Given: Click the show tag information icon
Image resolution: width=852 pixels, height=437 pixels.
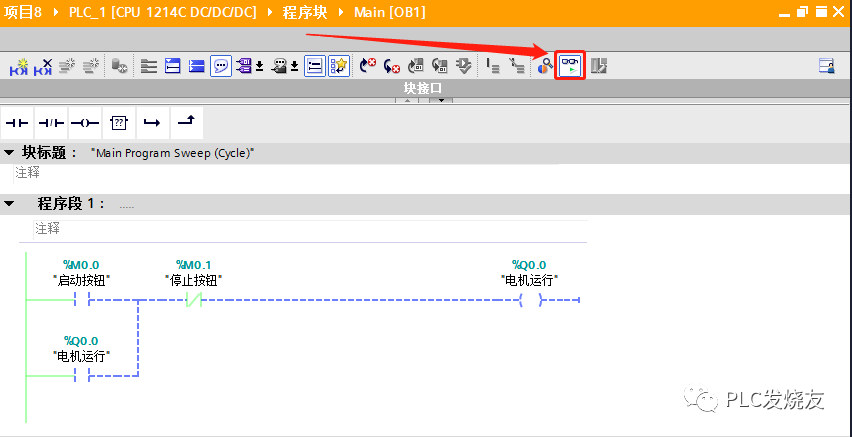Looking at the screenshot, I should (x=279, y=66).
